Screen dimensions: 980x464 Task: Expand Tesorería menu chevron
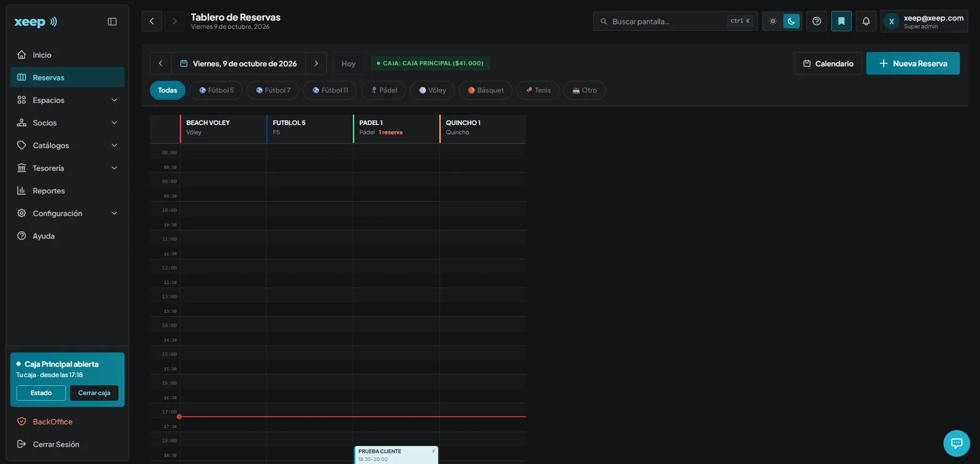(115, 168)
